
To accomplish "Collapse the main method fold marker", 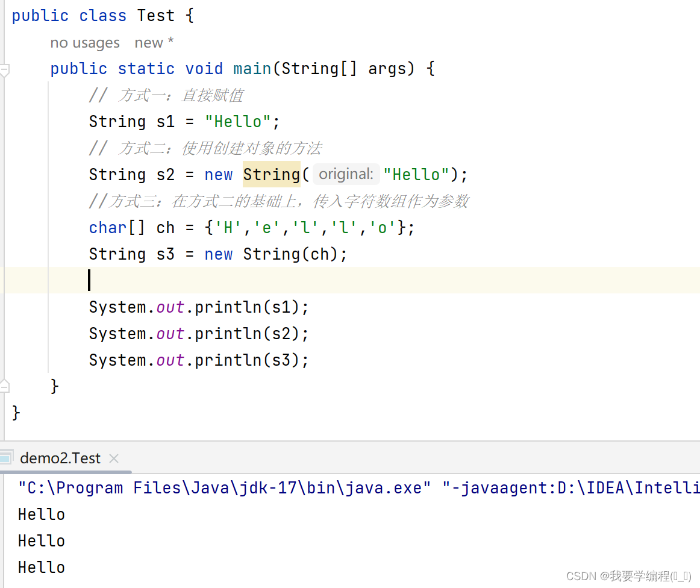I will click(4, 70).
